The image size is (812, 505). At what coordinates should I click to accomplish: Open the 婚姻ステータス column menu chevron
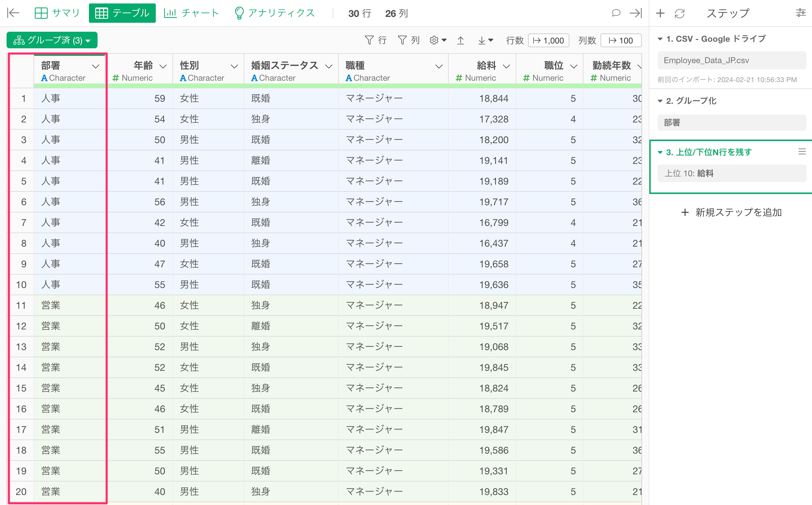(x=329, y=66)
